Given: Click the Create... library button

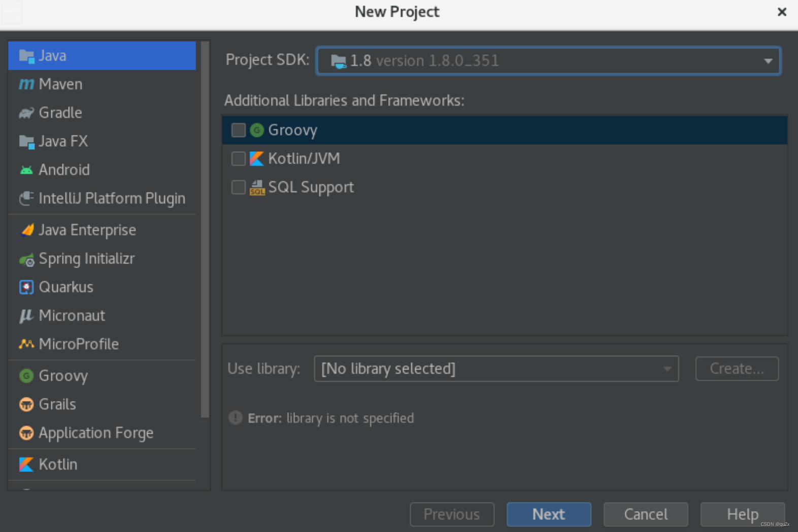Looking at the screenshot, I should click(x=737, y=369).
